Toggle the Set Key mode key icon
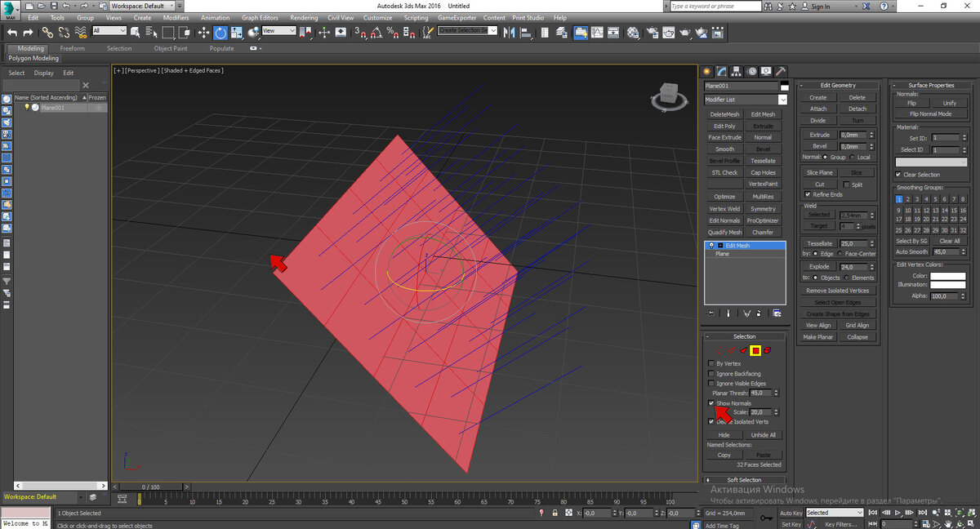 coord(766,518)
